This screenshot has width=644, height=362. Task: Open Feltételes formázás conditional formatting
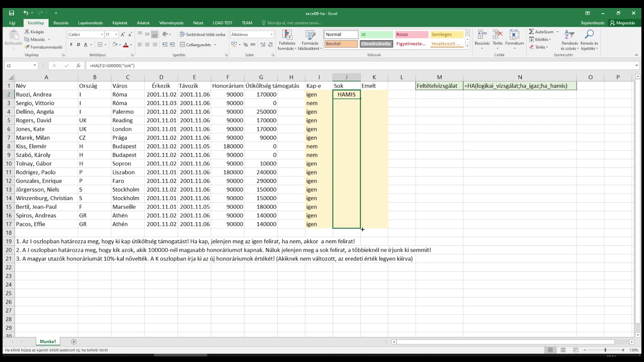point(287,40)
